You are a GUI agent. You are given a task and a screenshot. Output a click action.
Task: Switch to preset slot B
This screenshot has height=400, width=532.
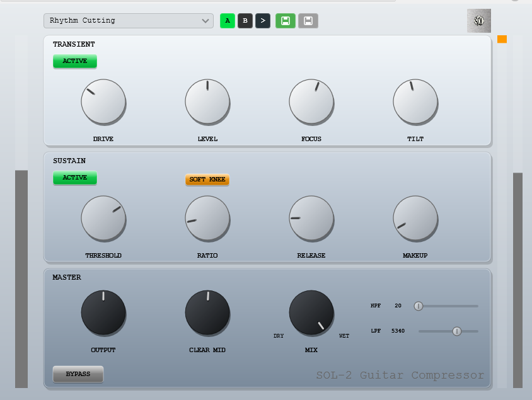245,21
